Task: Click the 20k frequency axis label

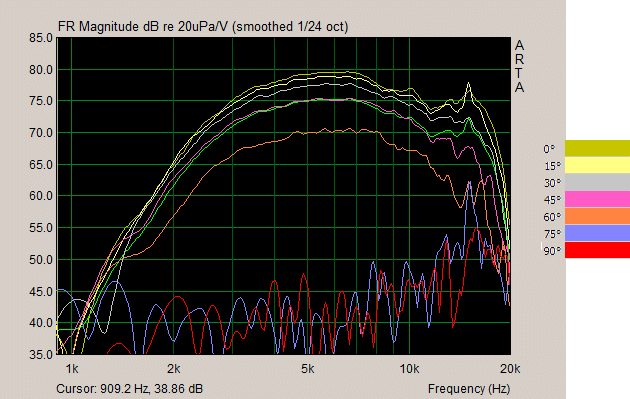Action: click(510, 369)
